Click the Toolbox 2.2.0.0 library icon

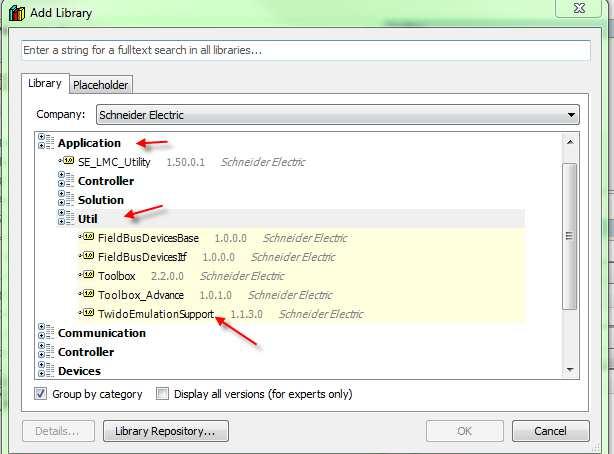87,275
